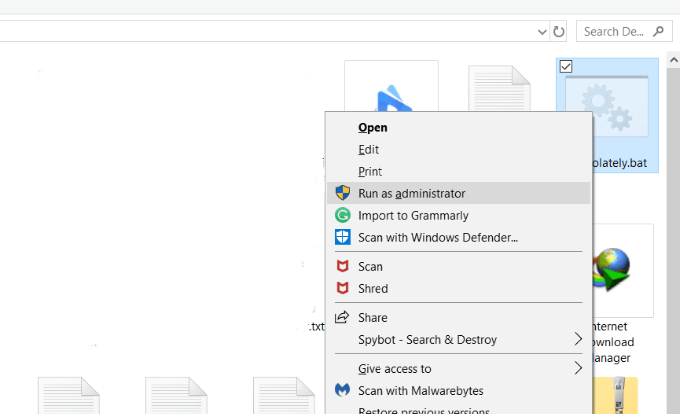
Task: Select the text document in the top row
Action: pyautogui.click(x=499, y=88)
